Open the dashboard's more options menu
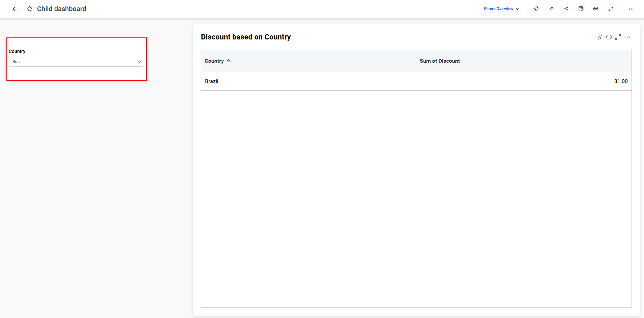The image size is (644, 318). 631,9
